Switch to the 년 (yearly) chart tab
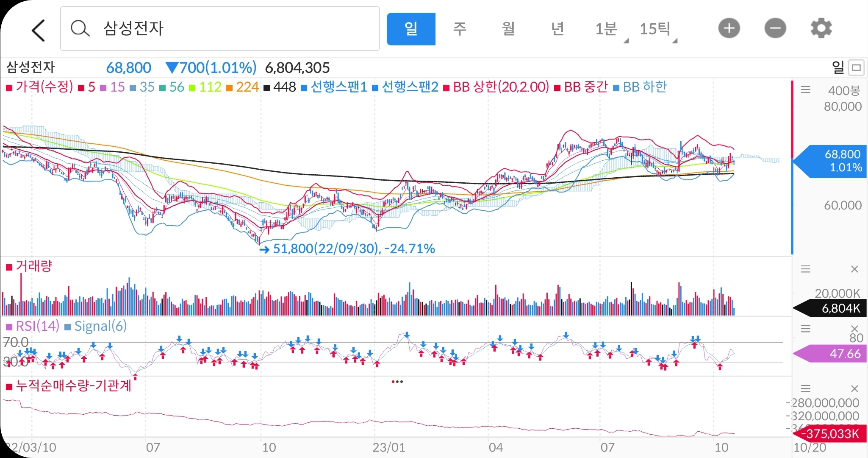The image size is (868, 458). (557, 29)
